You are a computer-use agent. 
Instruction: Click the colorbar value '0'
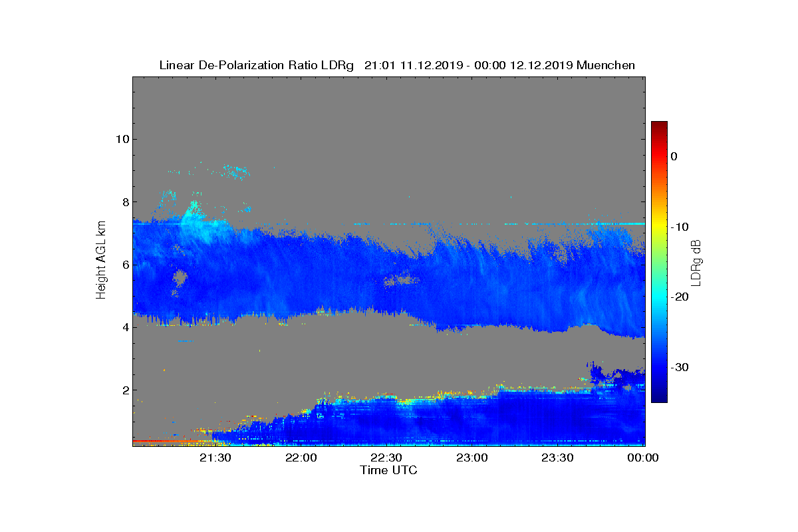tap(674, 156)
